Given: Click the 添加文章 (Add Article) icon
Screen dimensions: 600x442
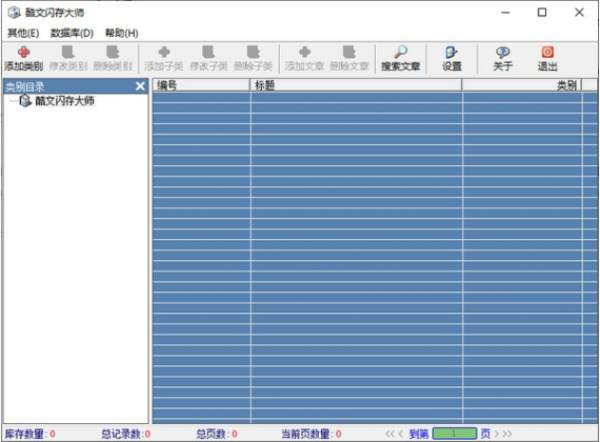Looking at the screenshot, I should click(304, 58).
